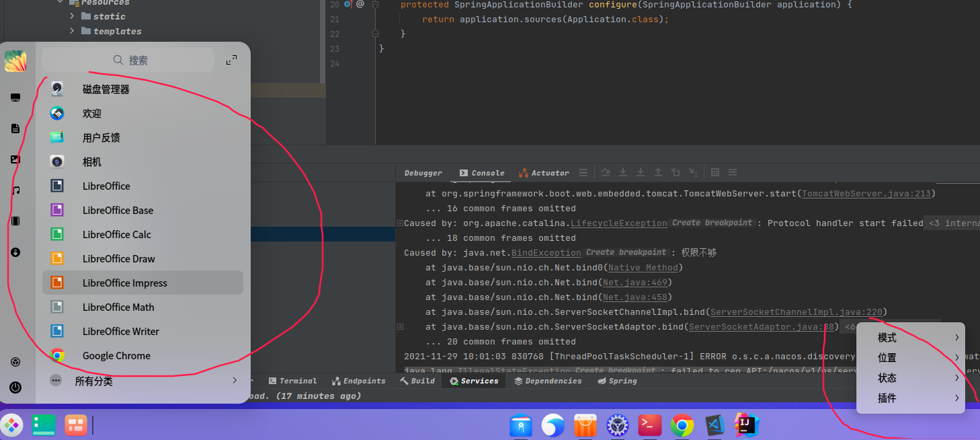Screen dimensions: 980x440
Task: Expand the 所有分类 category list
Action: click(x=235, y=381)
